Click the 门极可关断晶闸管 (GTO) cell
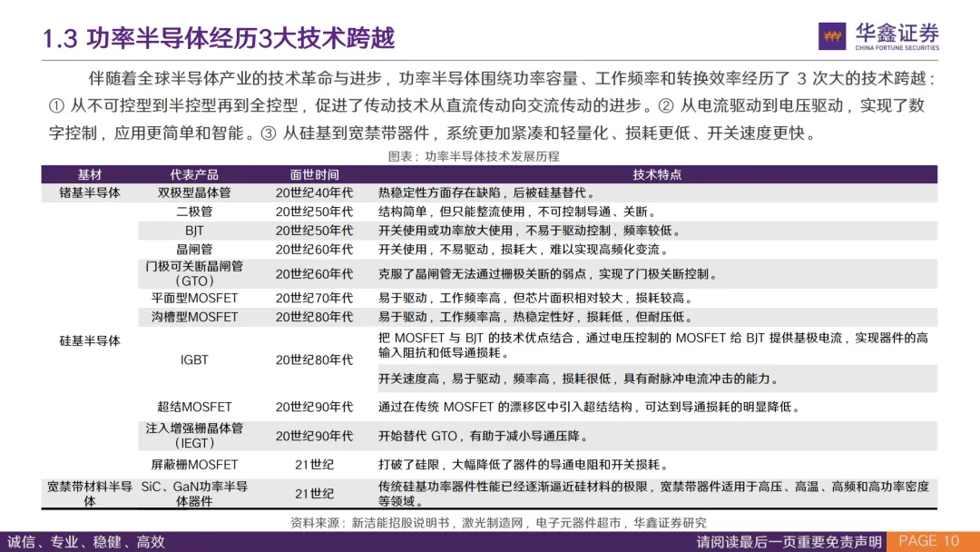980x552 pixels. [x=194, y=273]
